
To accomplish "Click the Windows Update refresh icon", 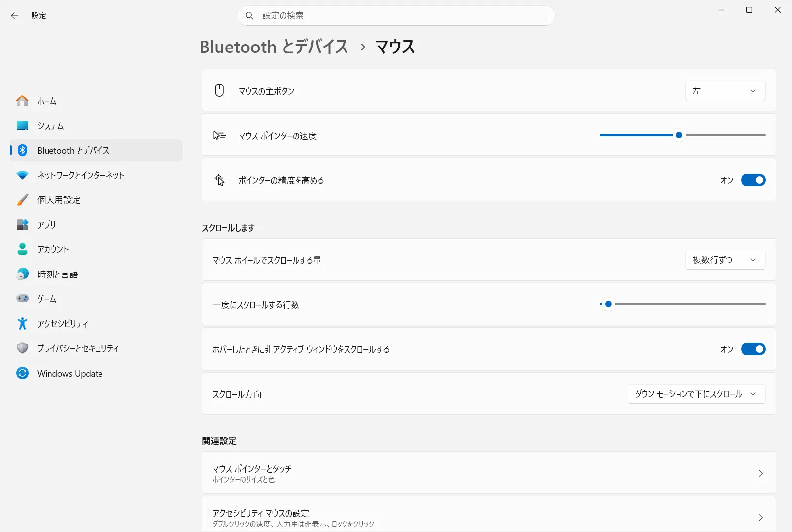I will [22, 373].
